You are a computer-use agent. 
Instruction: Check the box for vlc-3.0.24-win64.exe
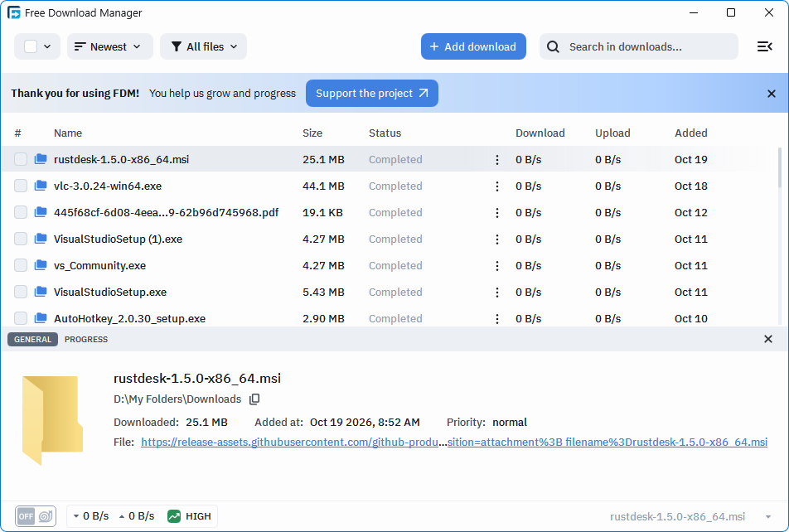click(21, 186)
